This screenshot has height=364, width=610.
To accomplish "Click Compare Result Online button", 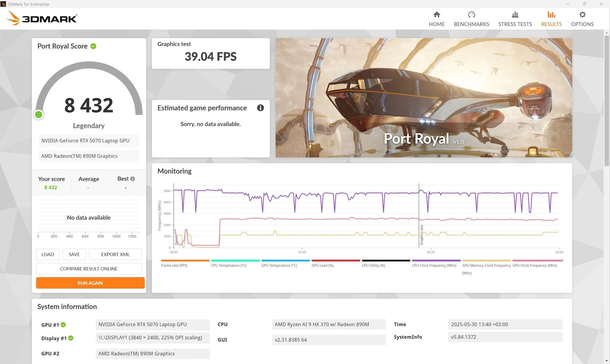I will pos(89,269).
